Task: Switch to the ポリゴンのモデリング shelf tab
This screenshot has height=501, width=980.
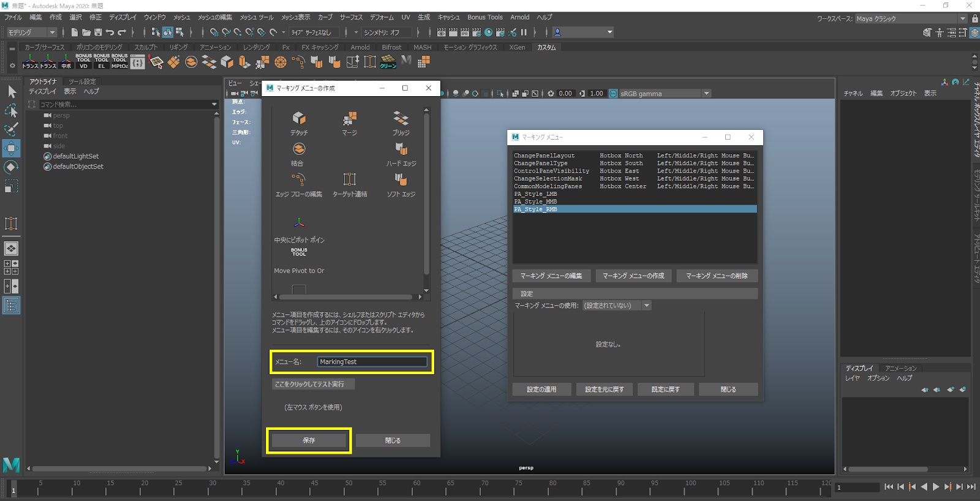Action: 99,47
